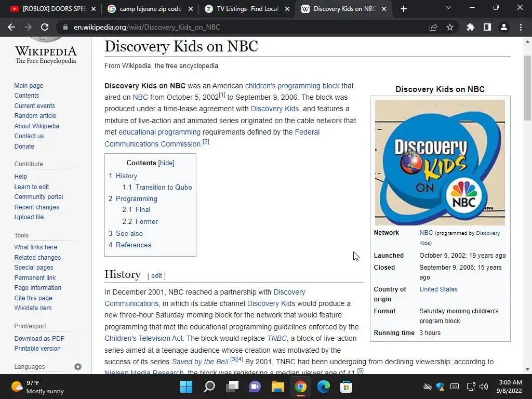Screen dimensions: 532x399
Task: Go back with the browser back arrow
Action: [11, 27]
